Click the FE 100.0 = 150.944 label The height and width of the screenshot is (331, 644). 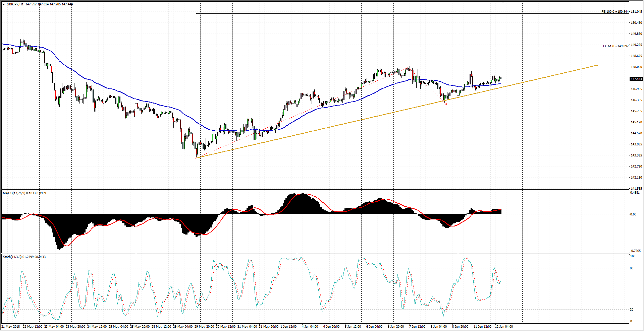pyautogui.click(x=615, y=12)
